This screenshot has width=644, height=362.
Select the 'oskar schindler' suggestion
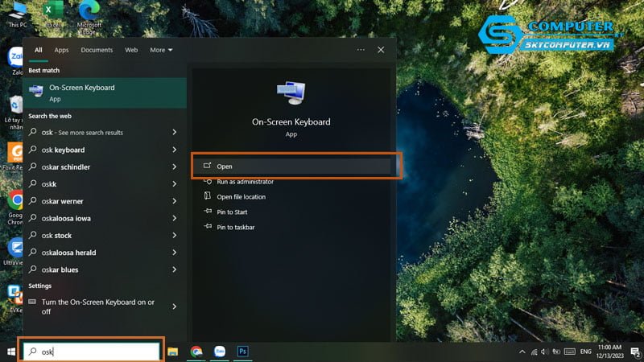97,167
